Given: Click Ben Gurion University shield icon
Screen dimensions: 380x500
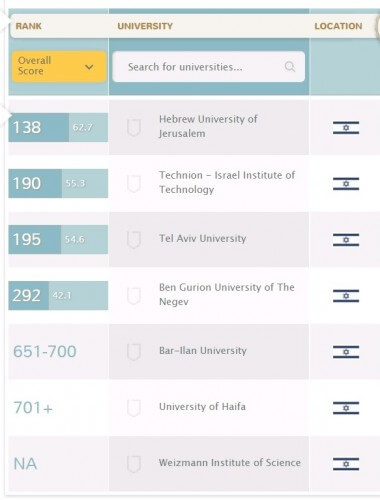Looking at the screenshot, I should (x=134, y=295).
